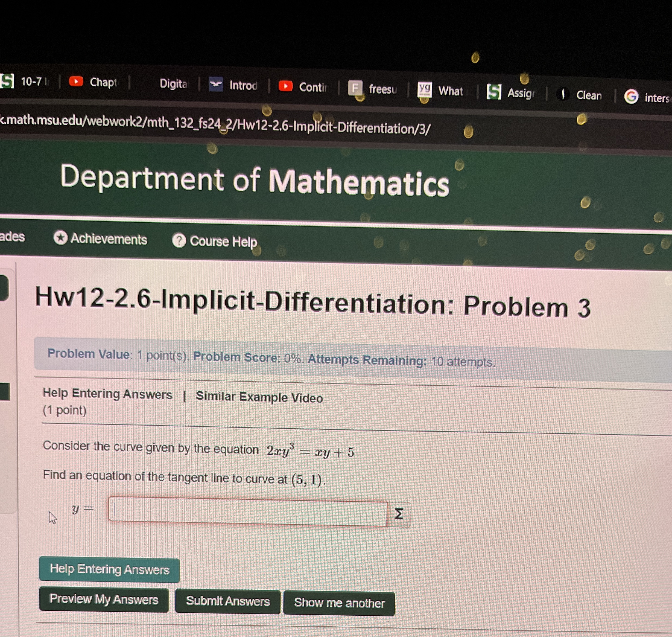This screenshot has width=672, height=637.
Task: Click the Help Entering Answers text link
Action: click(107, 394)
